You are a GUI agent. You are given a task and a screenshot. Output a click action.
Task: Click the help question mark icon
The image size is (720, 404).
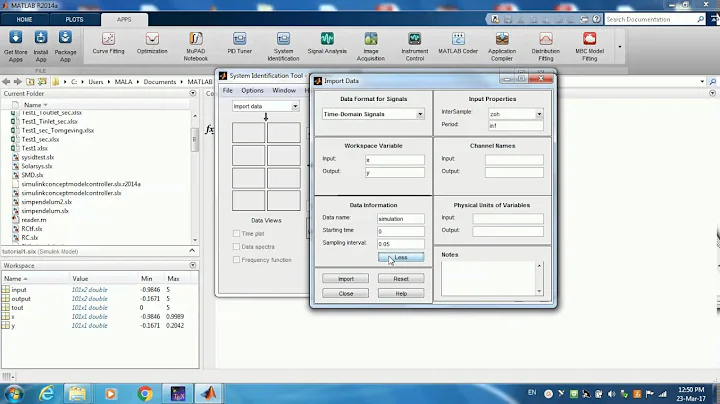coord(596,19)
